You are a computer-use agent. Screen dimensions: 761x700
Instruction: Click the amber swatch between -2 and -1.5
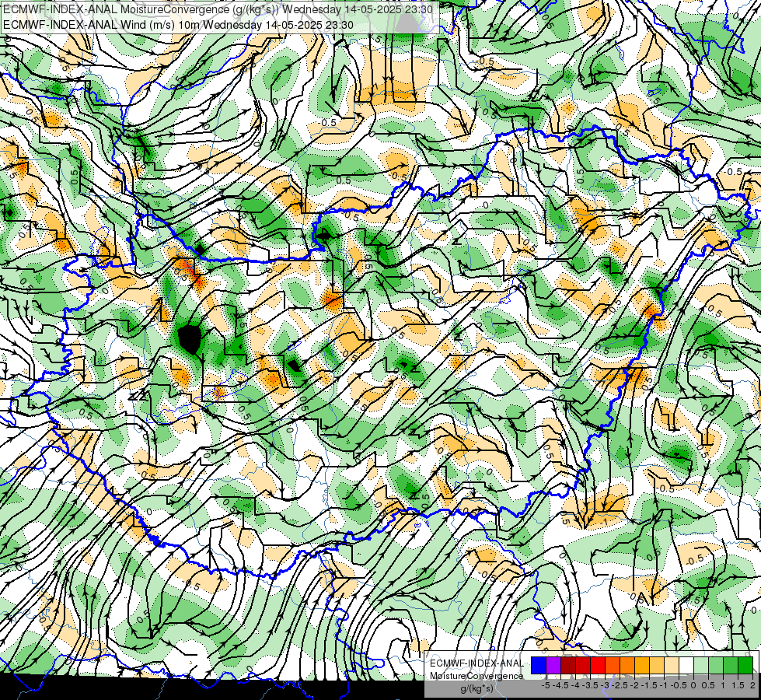tap(642, 665)
